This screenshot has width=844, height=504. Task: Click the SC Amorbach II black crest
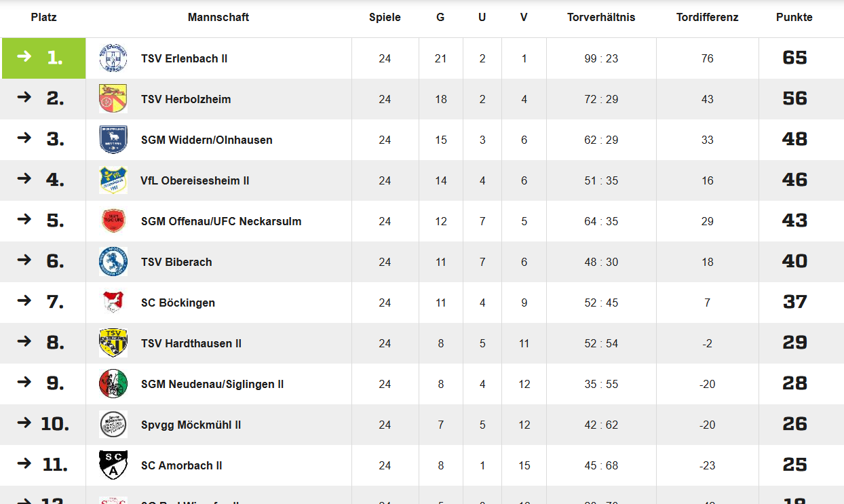113,465
